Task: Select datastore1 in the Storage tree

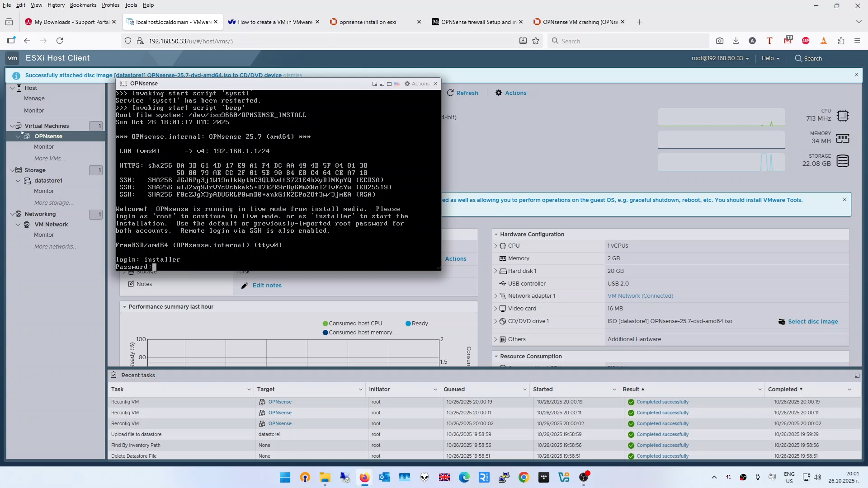Action: pos(48,181)
